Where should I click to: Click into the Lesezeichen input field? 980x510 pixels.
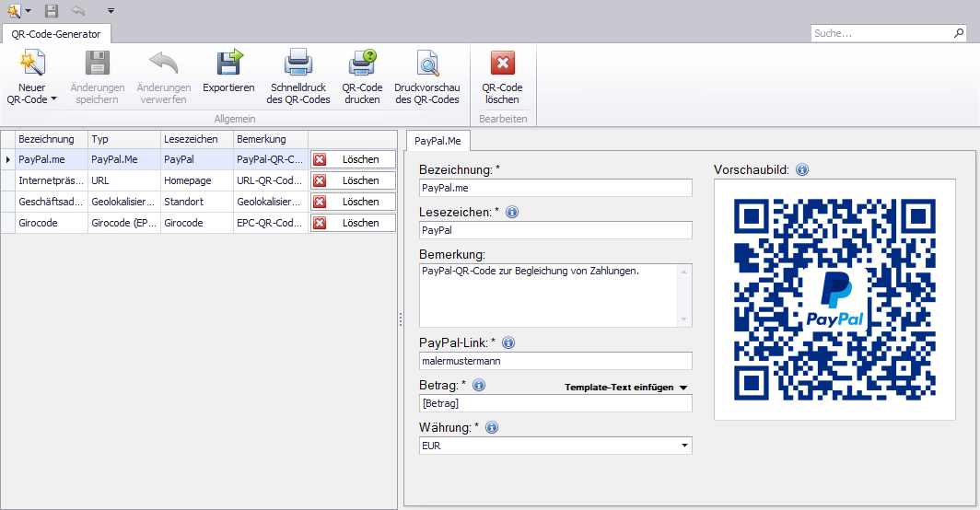555,231
